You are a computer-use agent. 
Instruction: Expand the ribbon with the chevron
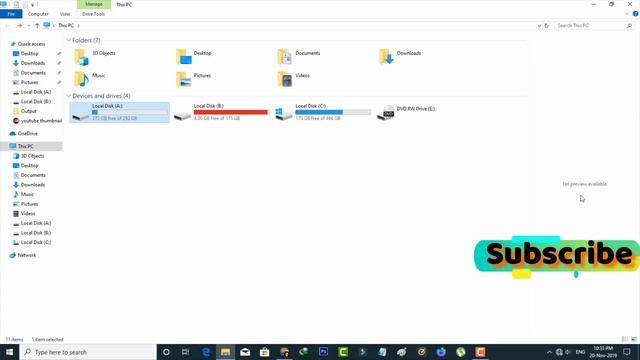click(627, 14)
